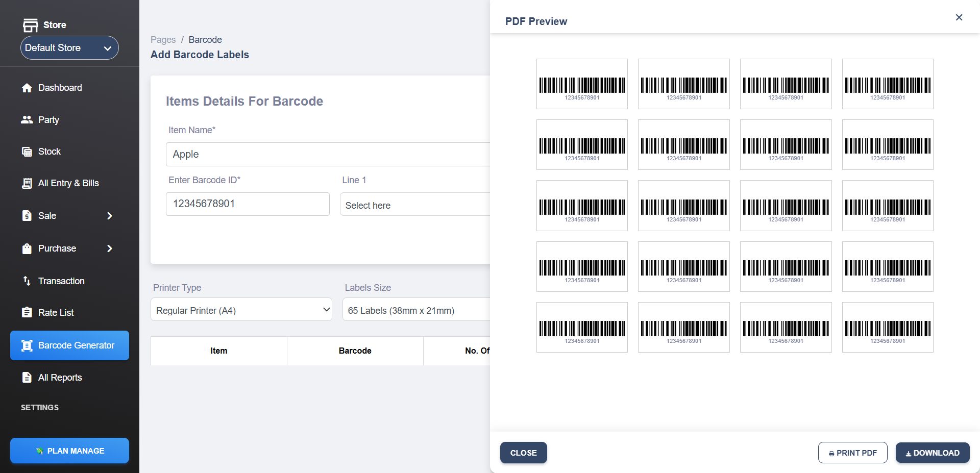This screenshot has height=473, width=980.
Task: Click the PLAN MANAGE button
Action: 69,451
